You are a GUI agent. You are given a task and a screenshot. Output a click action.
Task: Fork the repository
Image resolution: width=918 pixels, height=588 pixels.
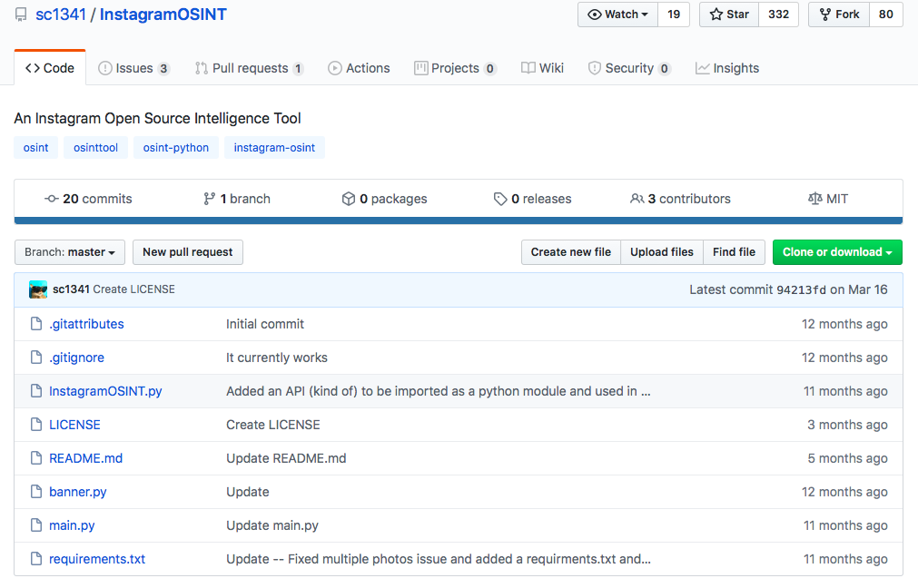(x=839, y=15)
